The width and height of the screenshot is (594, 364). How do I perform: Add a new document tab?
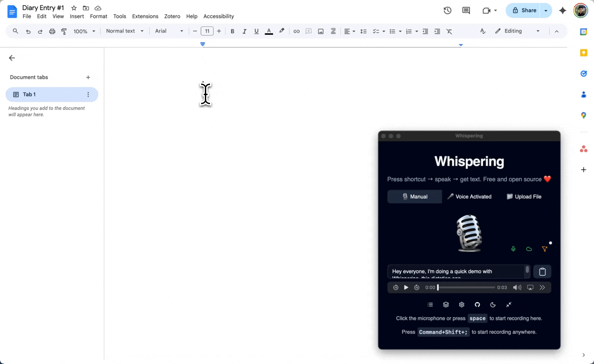88,77
